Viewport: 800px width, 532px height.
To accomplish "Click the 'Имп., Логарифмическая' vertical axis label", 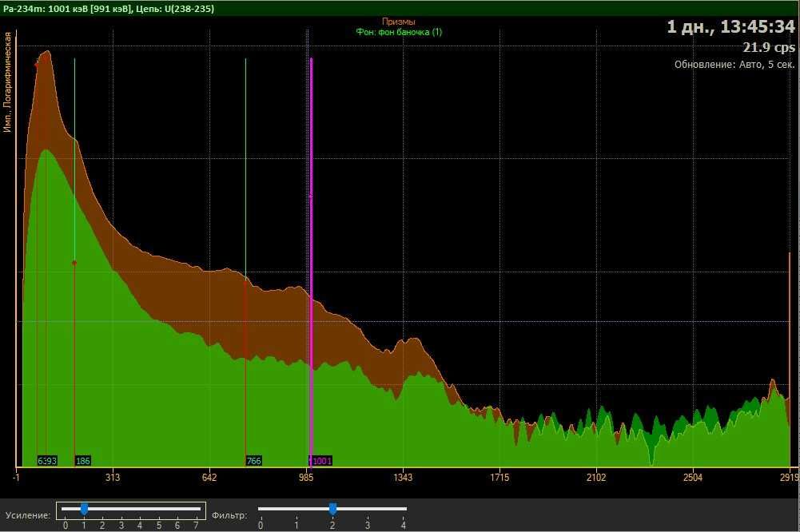I will [x=7, y=82].
